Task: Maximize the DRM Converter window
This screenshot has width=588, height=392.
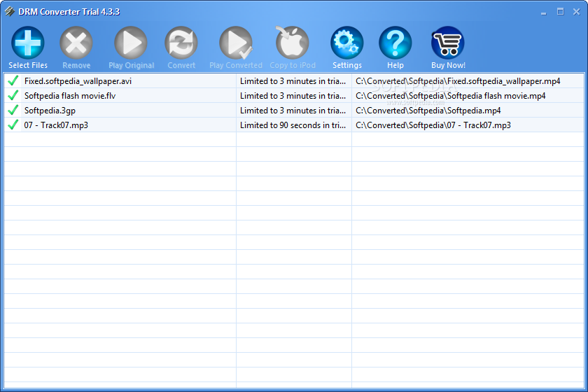Action: tap(560, 12)
